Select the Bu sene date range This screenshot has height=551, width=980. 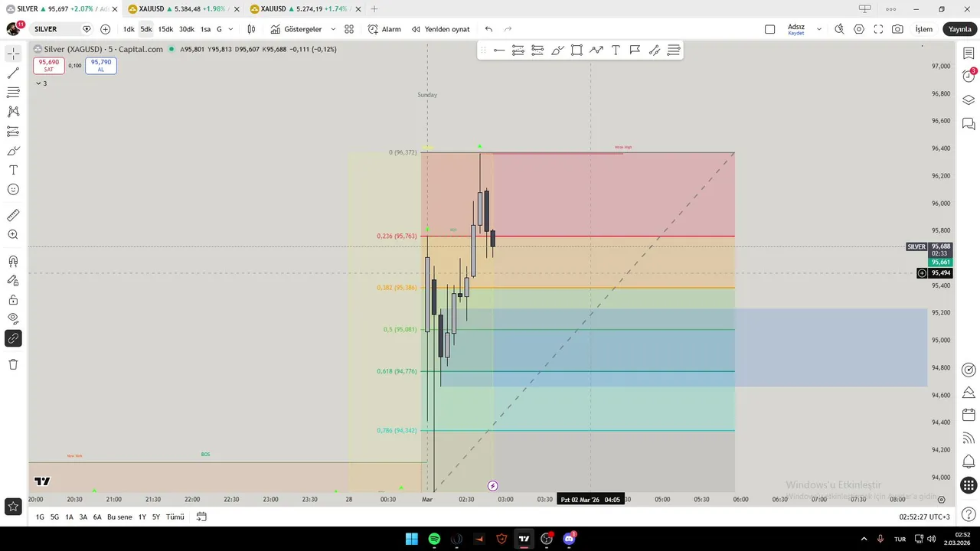tap(119, 517)
